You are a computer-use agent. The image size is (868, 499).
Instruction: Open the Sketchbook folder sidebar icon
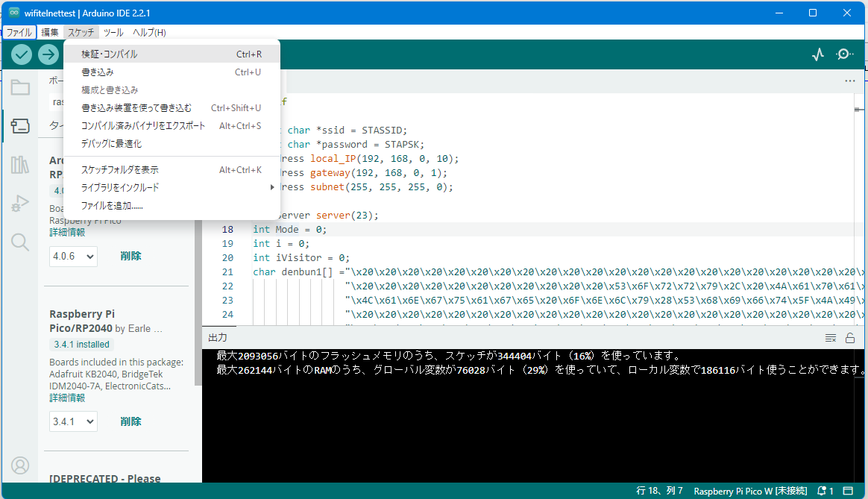(20, 87)
